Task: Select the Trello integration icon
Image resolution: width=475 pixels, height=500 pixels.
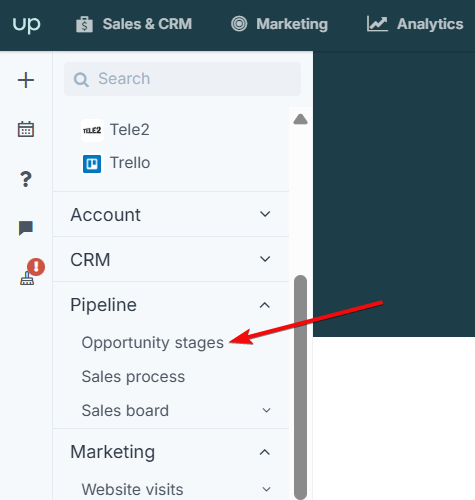Action: click(x=92, y=164)
